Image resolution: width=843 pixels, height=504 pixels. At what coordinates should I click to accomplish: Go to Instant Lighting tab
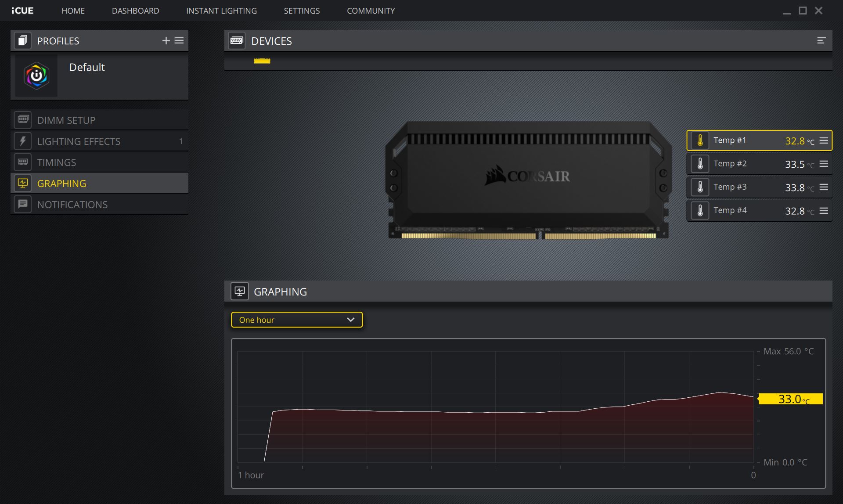(221, 11)
